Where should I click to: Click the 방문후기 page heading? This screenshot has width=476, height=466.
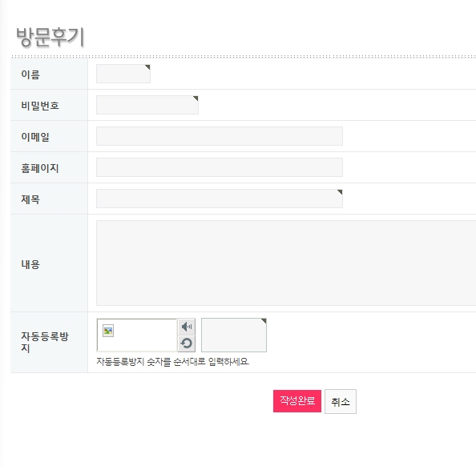(50, 37)
